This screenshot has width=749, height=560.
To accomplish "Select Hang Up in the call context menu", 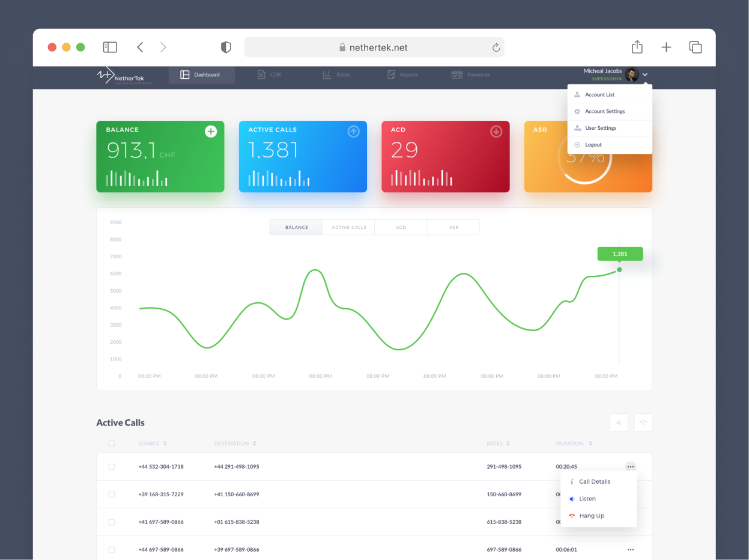I will 592,516.
